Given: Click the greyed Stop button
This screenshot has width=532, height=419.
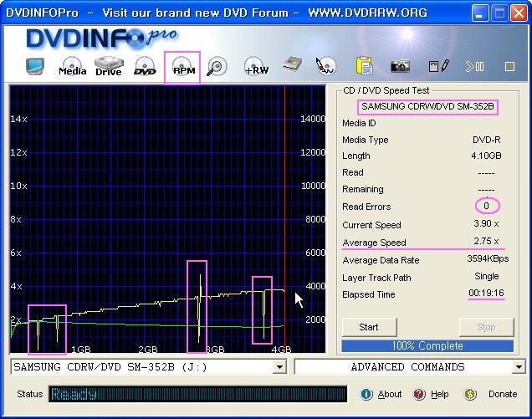Looking at the screenshot, I should coord(486,327).
